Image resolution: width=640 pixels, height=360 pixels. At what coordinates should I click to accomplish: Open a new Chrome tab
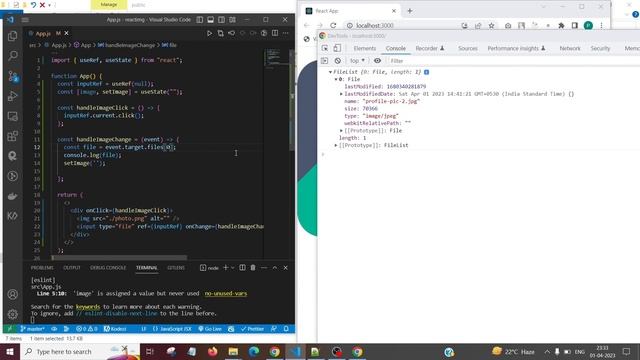(410, 11)
